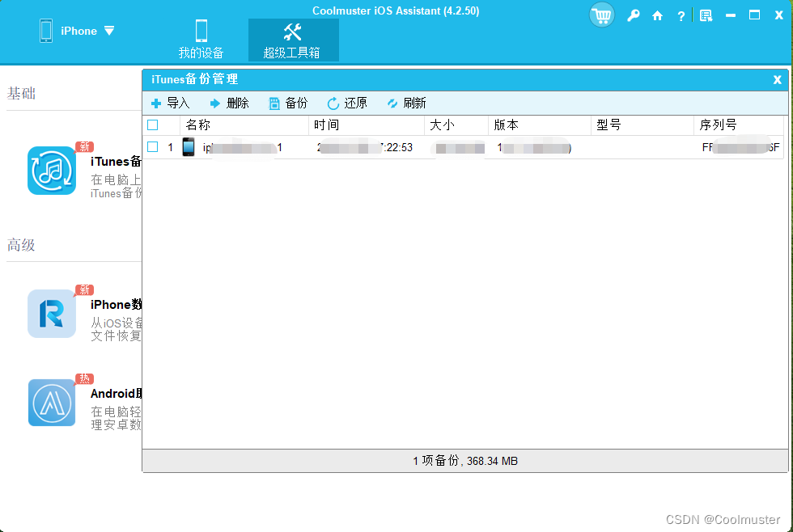The image size is (793, 532).
Task: Toggle the select-all checkbox in header
Action: pos(153,125)
